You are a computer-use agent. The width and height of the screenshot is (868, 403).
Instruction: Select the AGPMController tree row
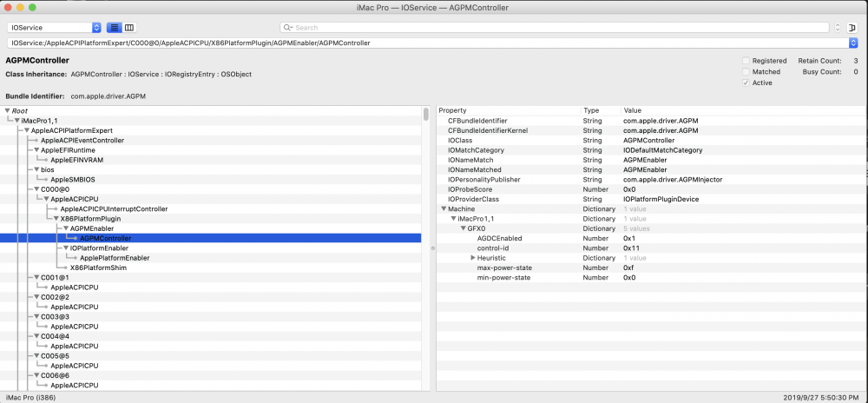pos(210,238)
